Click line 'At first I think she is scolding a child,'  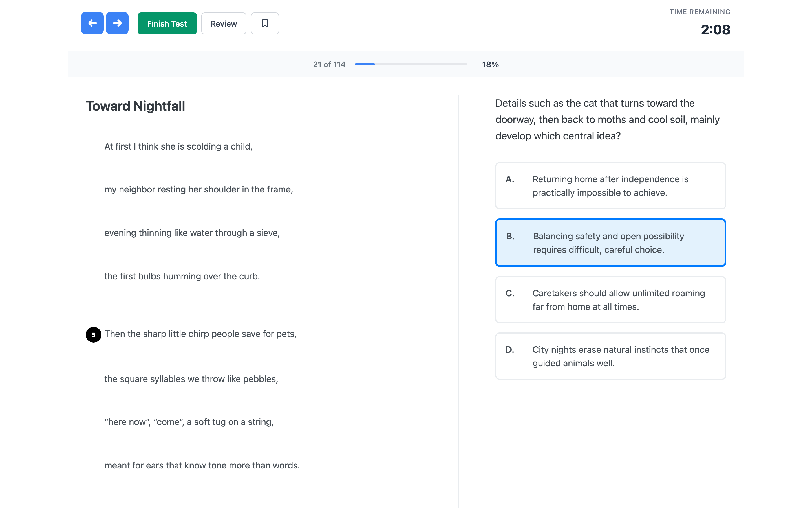click(x=178, y=146)
